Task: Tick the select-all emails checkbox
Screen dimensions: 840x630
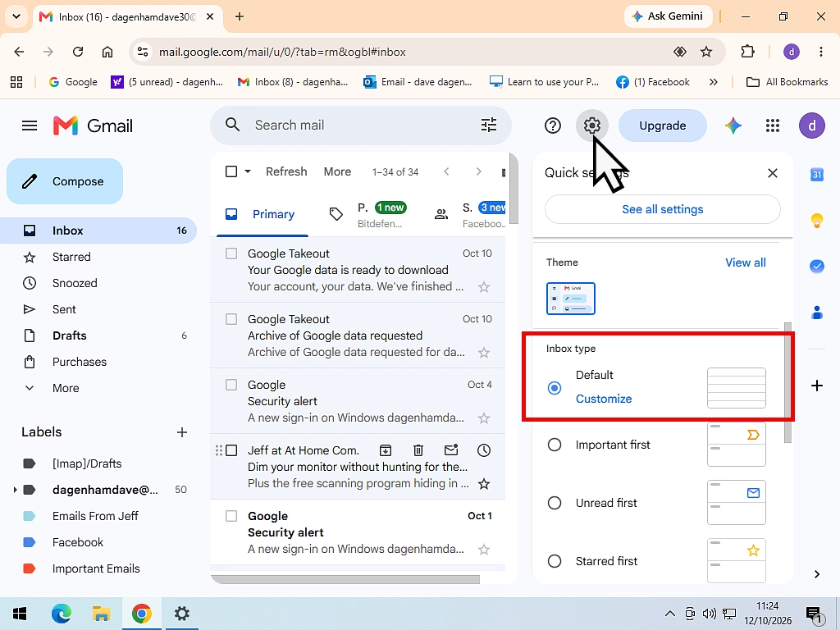Action: [x=231, y=171]
